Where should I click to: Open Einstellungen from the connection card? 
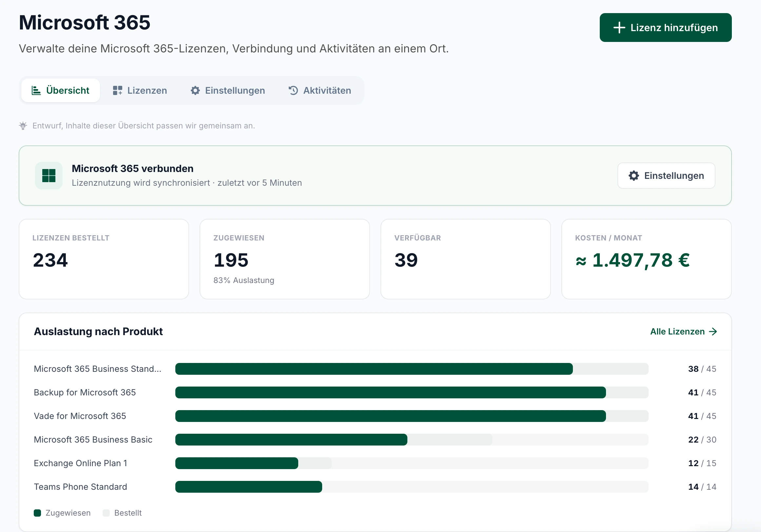click(x=666, y=176)
